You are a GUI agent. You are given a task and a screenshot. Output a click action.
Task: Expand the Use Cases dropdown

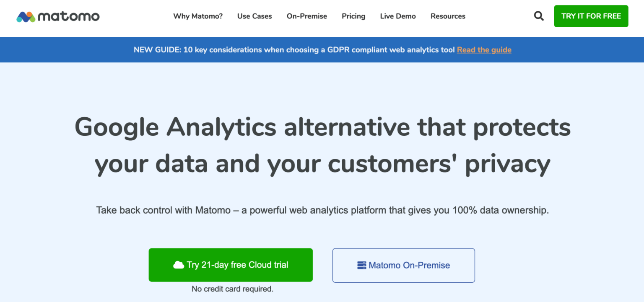pyautogui.click(x=254, y=16)
